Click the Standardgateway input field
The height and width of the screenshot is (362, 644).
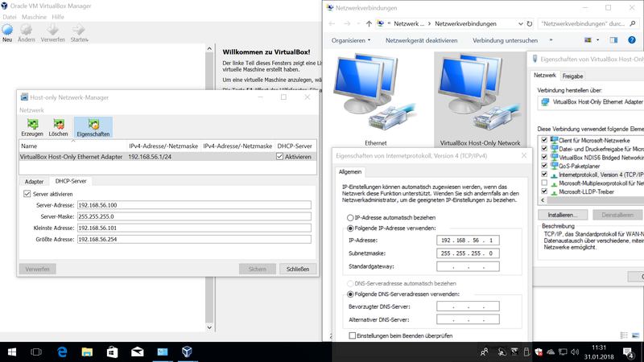coord(468,266)
